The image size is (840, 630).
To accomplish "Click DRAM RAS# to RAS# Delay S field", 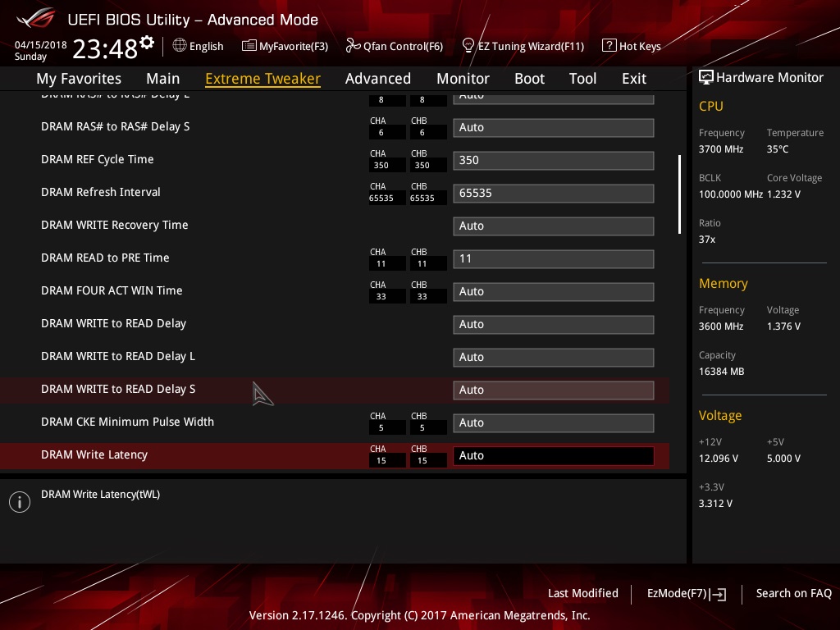I will [554, 127].
